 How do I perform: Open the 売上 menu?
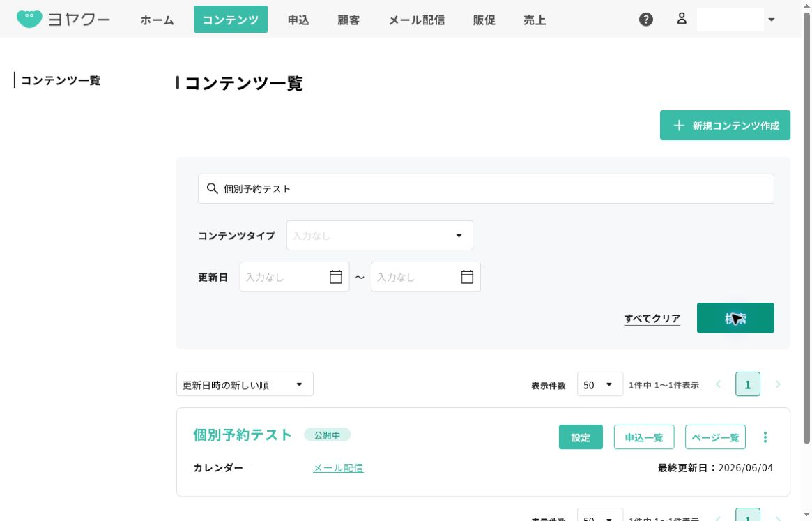(x=535, y=20)
